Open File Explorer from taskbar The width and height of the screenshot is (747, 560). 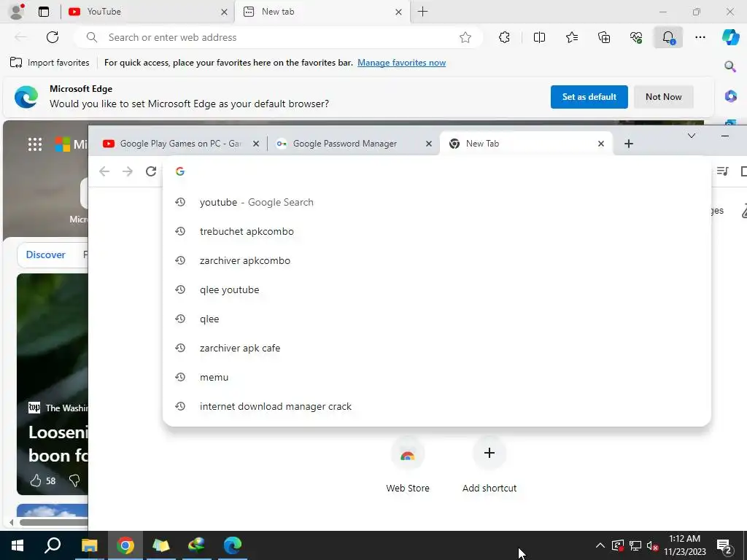(89, 545)
